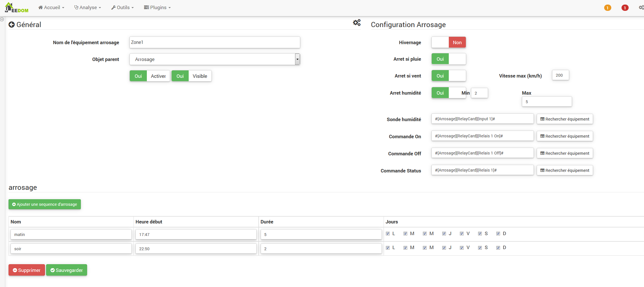Click the Commande Status field
The width and height of the screenshot is (644, 287).
click(x=483, y=170)
